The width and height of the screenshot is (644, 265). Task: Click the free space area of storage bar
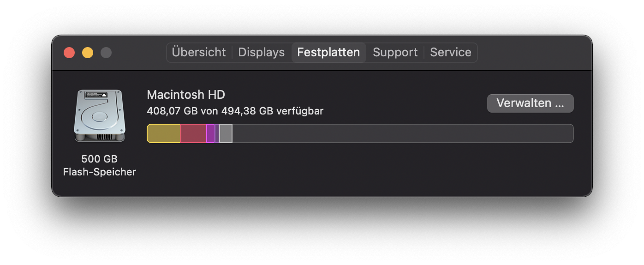401,133
